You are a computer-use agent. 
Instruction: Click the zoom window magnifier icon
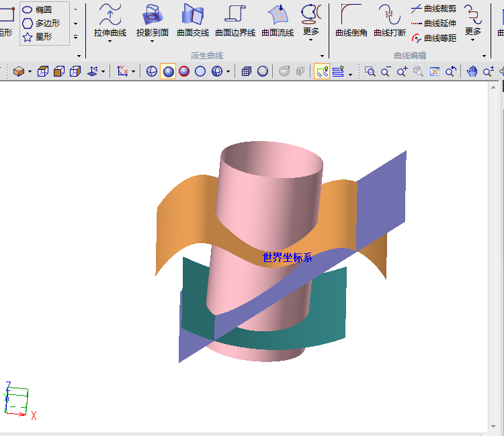[370, 71]
